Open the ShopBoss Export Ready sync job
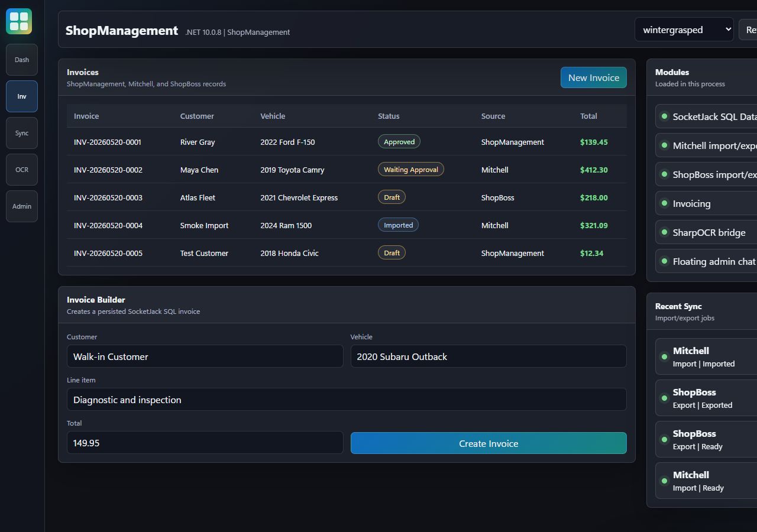The height and width of the screenshot is (532, 757). pyautogui.click(x=706, y=439)
